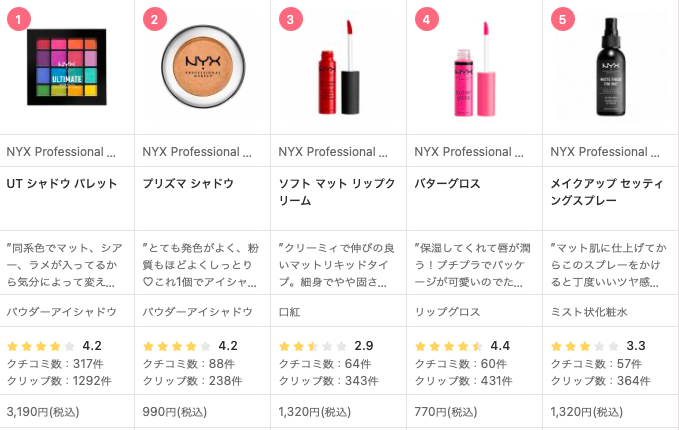679x430 pixels.
Task: Select the 口紅 category label
Action: pos(290,312)
